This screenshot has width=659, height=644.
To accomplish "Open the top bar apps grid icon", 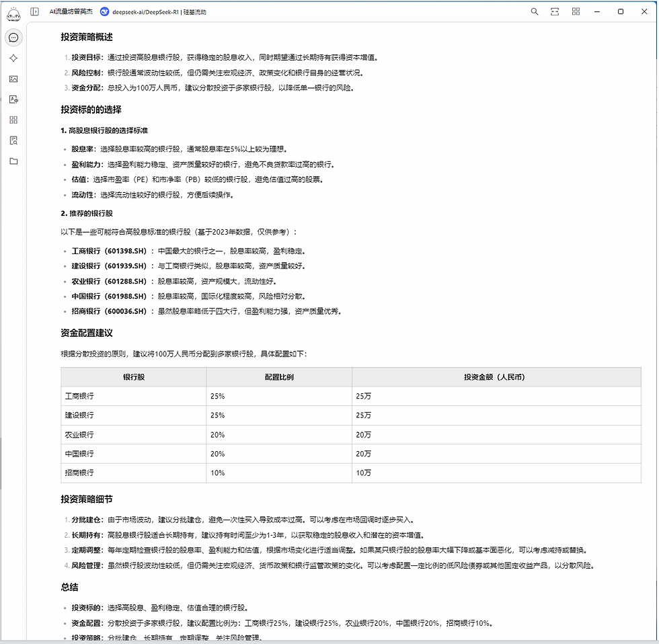I will (x=576, y=11).
